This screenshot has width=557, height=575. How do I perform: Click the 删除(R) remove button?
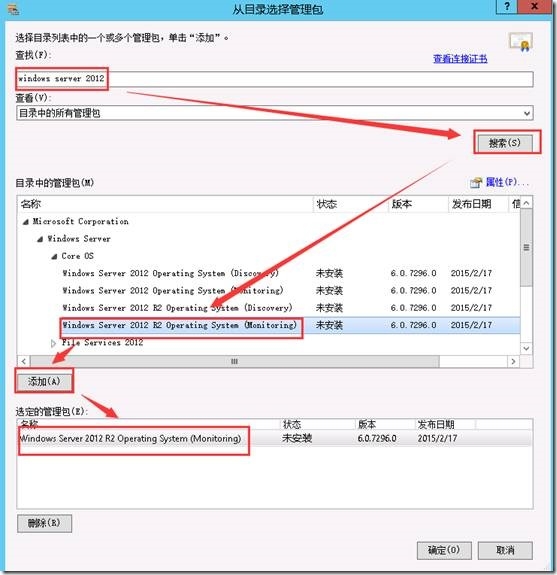click(44, 523)
